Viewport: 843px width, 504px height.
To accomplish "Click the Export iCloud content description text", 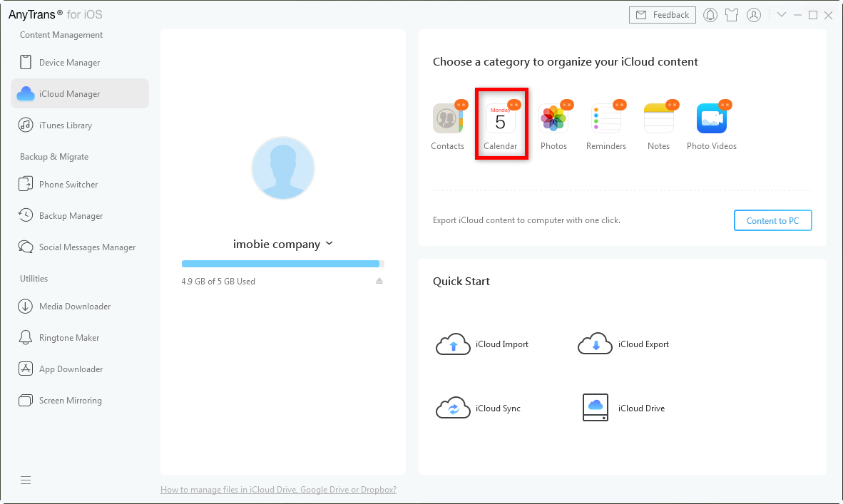I will [x=526, y=220].
